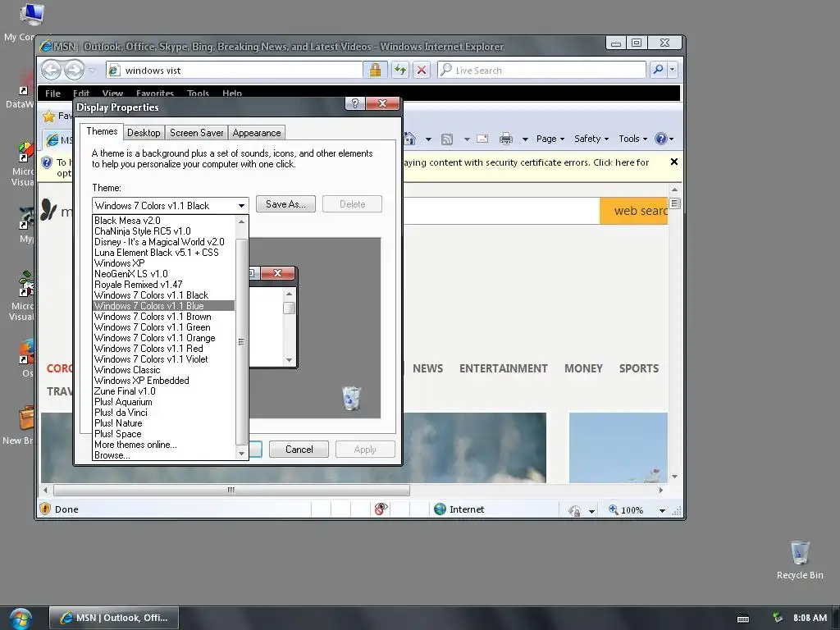The width and height of the screenshot is (840, 630).
Task: Click the Read Mail icon in command bar
Action: (482, 139)
